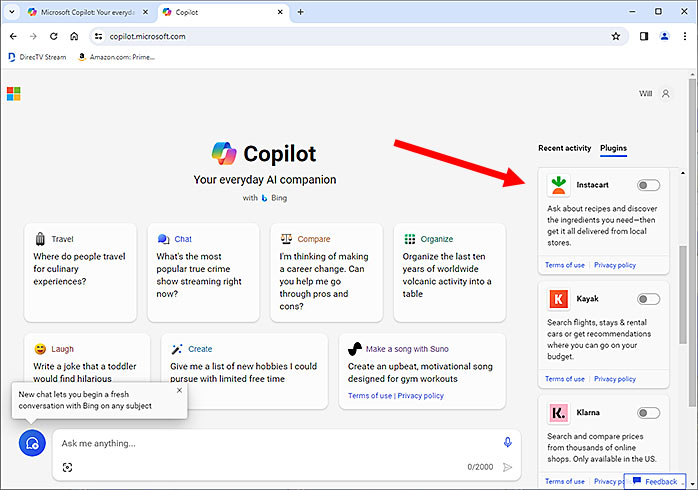Click the microphone voice input icon

pyautogui.click(x=508, y=443)
